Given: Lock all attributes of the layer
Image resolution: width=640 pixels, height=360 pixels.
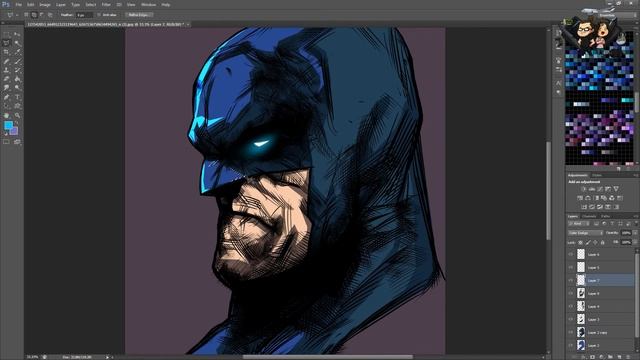Looking at the screenshot, I should tap(602, 242).
